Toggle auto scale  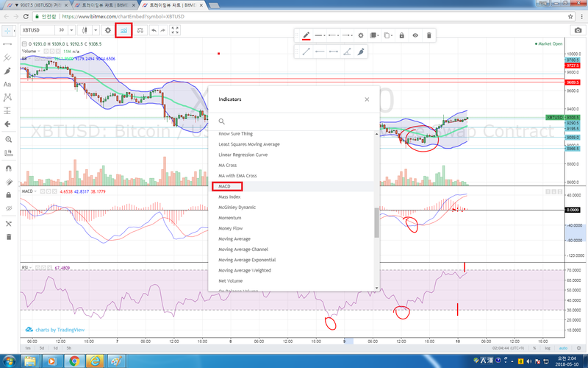pyautogui.click(x=563, y=348)
